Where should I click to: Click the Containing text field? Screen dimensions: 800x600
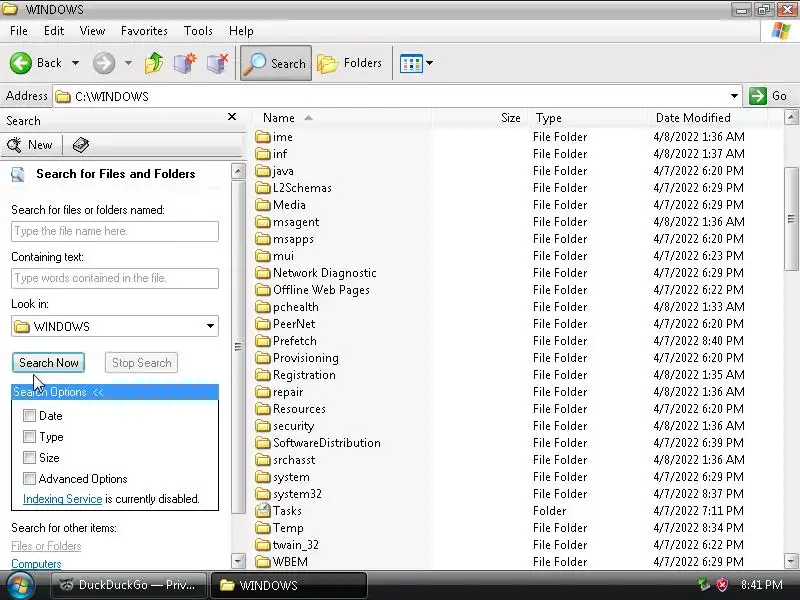115,278
